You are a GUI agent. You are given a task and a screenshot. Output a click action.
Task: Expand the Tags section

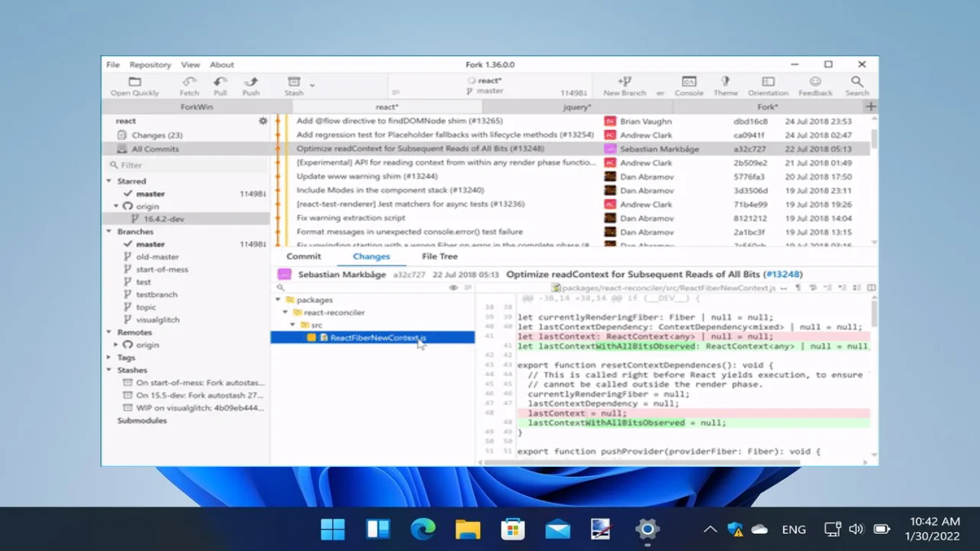109,357
